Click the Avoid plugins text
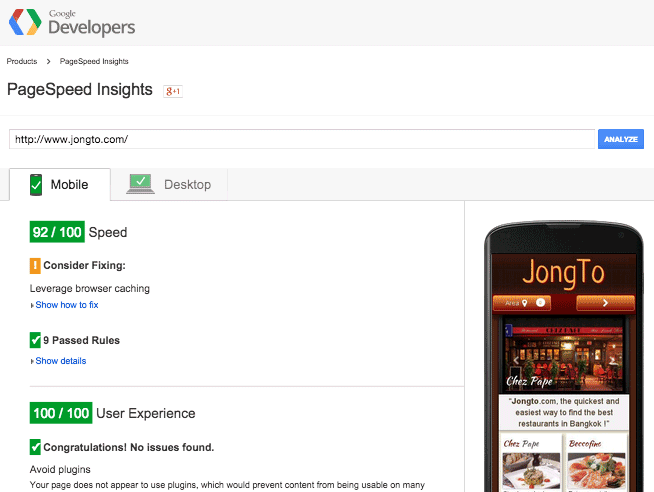This screenshot has height=492, width=654. coord(60,469)
